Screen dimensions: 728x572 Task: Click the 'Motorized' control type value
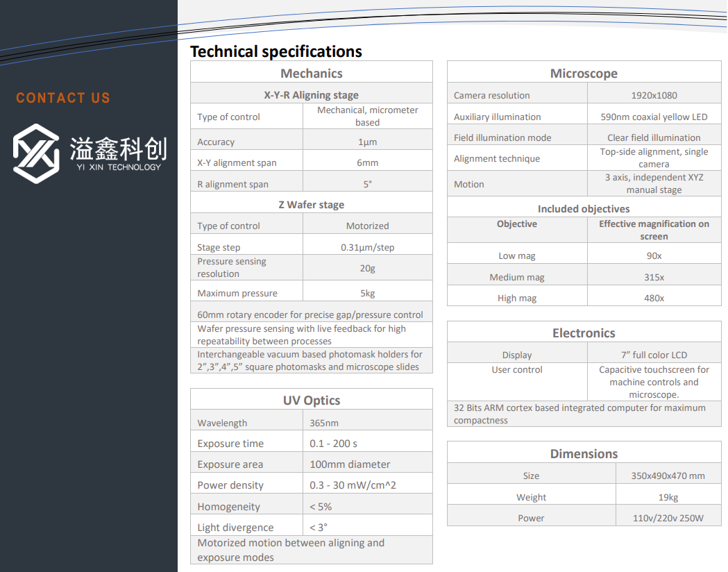(x=368, y=226)
